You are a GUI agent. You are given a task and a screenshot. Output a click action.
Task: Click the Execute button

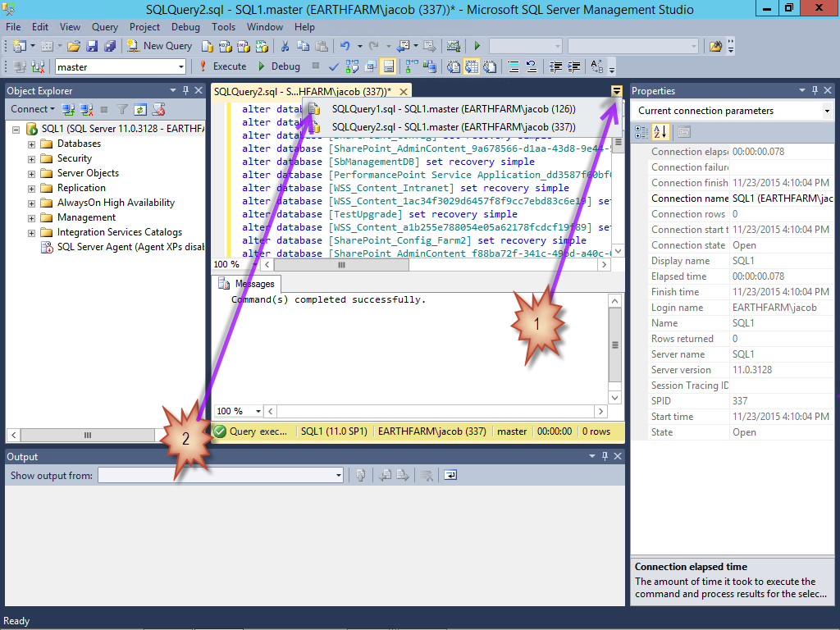click(x=222, y=67)
